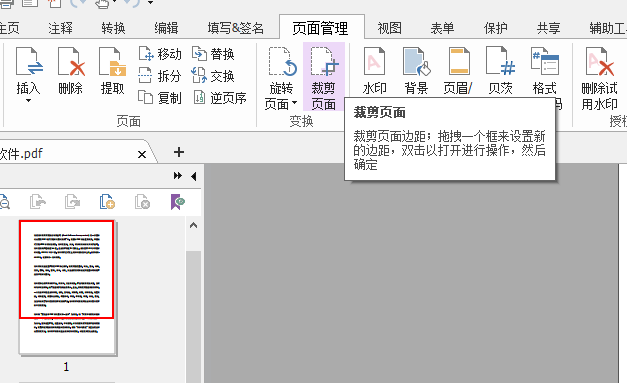The height and width of the screenshot is (383, 627).
Task: Click the delete page icon in thumbnail toolbar
Action: point(142,202)
